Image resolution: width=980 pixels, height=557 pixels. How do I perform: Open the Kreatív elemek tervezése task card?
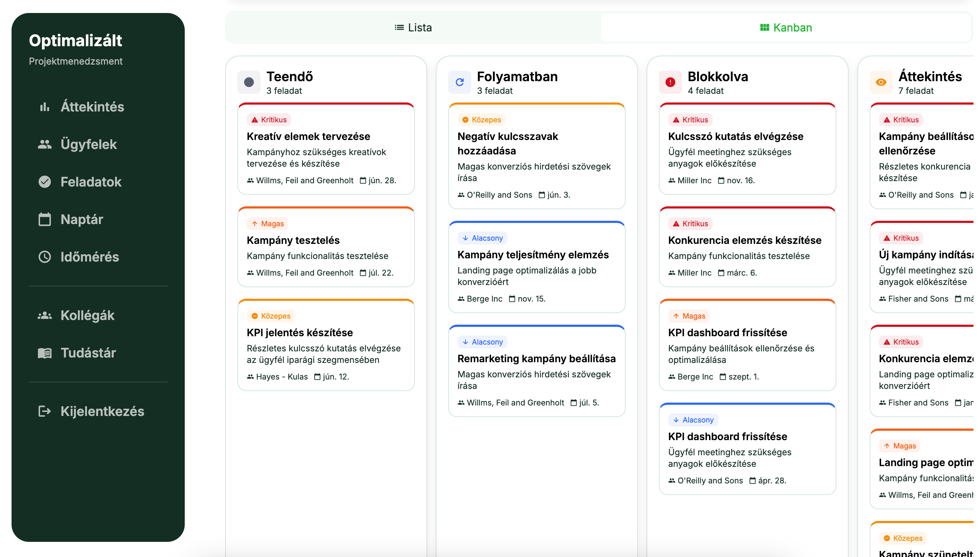[308, 136]
